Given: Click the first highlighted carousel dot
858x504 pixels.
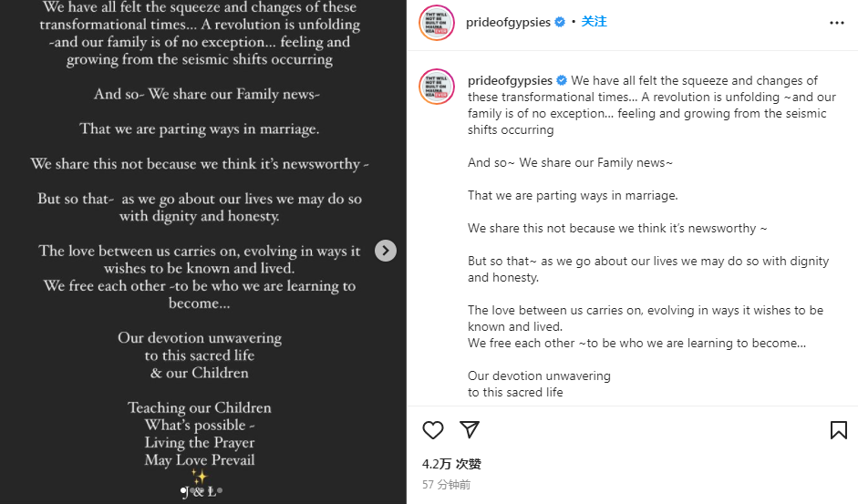Looking at the screenshot, I should tap(184, 490).
